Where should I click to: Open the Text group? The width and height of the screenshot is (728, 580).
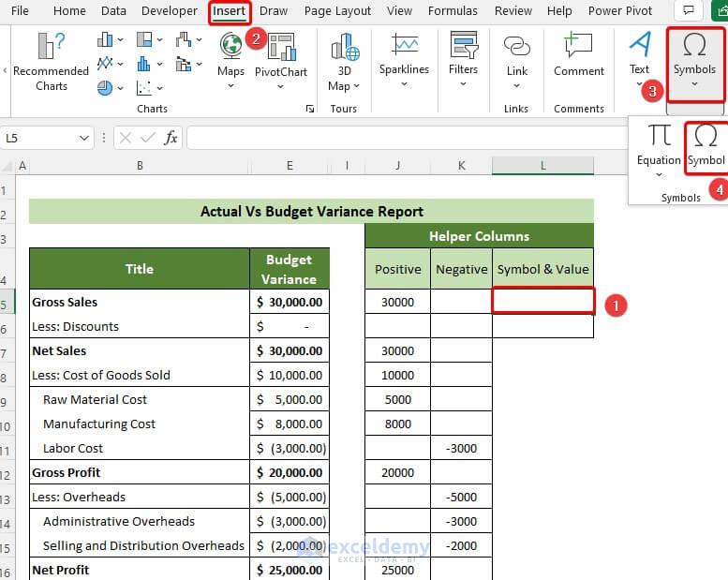639,59
